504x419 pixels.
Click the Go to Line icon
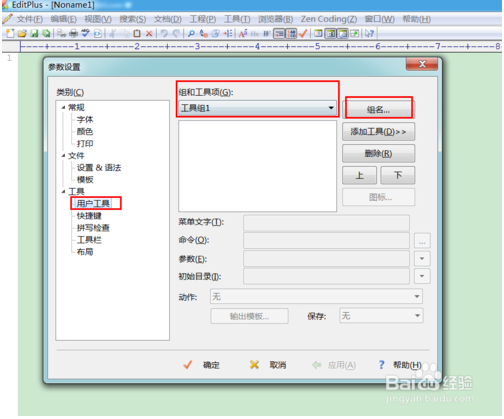tap(228, 33)
